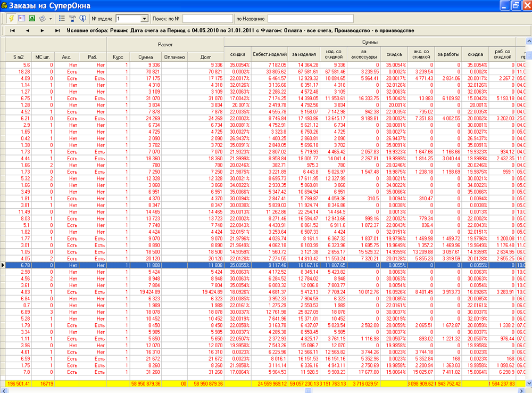Viewport: 532px width, 393px height.
Task: Click the Оплачено column header
Action: (x=173, y=56)
